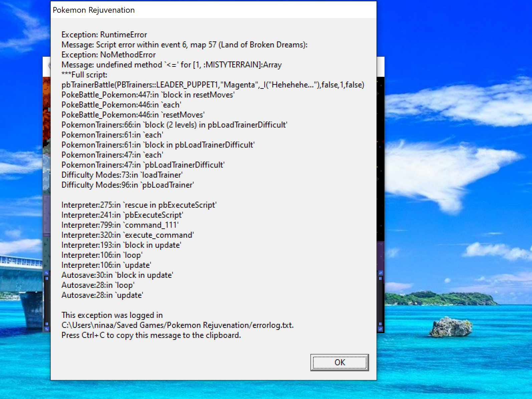Click 'Difficulty Modes:73:in loadTrainer' line
Viewport: 532px width, 399px height.
click(x=122, y=175)
